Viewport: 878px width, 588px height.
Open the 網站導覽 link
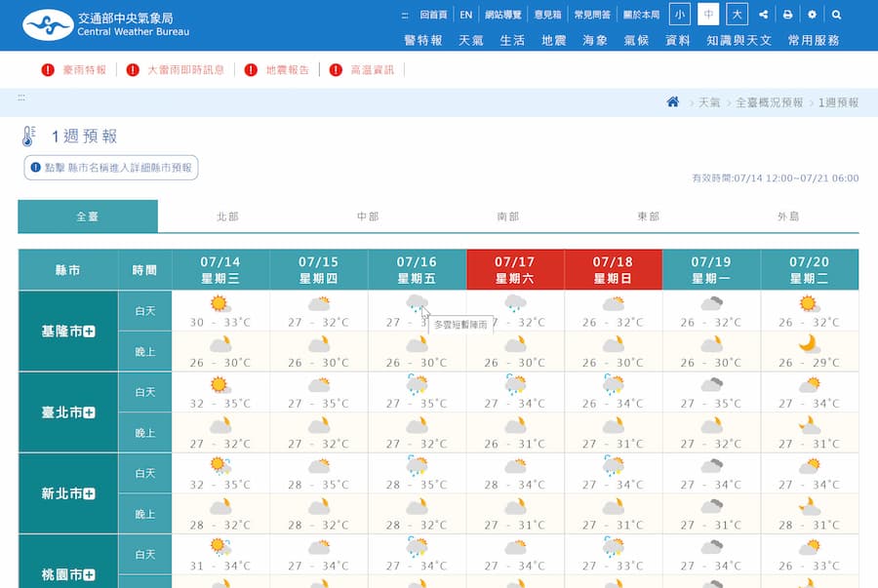coord(502,15)
